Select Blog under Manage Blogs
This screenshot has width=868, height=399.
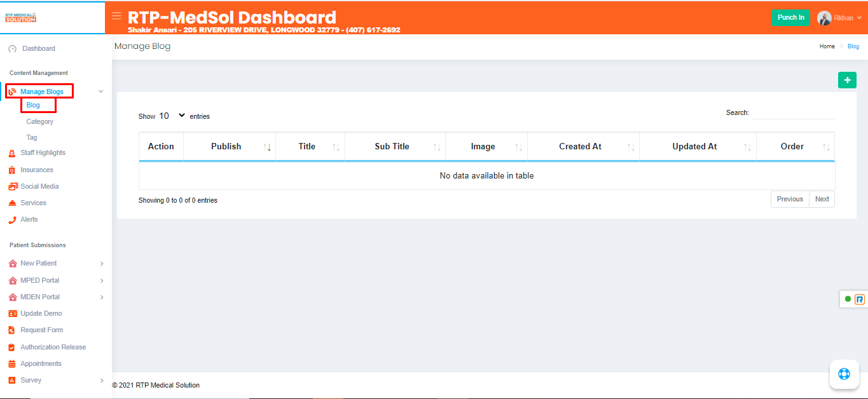[33, 105]
